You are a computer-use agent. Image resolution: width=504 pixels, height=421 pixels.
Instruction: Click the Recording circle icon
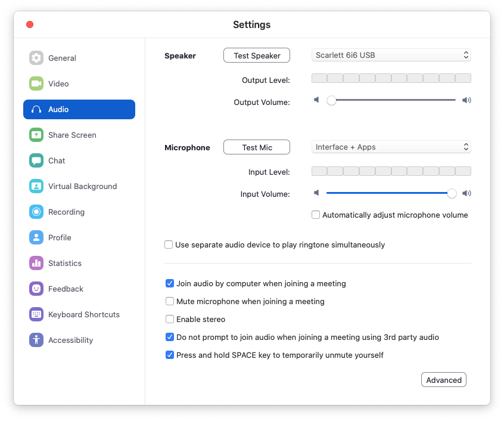point(36,212)
